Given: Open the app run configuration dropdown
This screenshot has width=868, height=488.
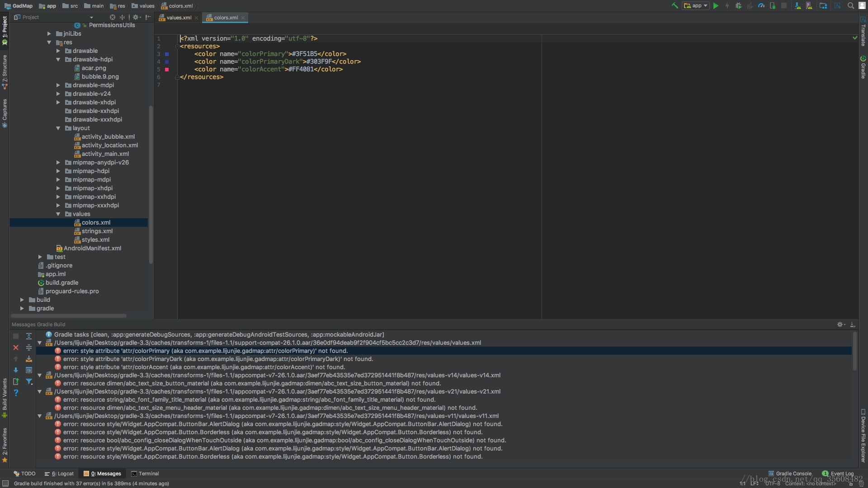Looking at the screenshot, I should [696, 6].
